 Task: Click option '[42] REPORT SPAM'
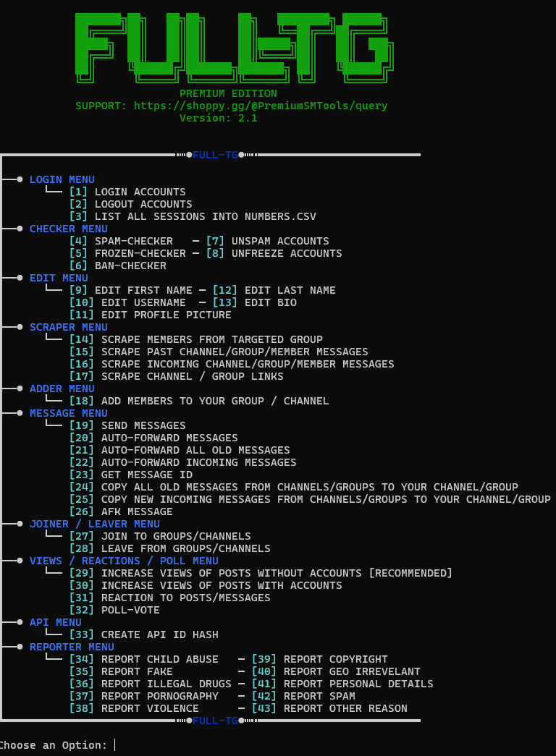303,696
